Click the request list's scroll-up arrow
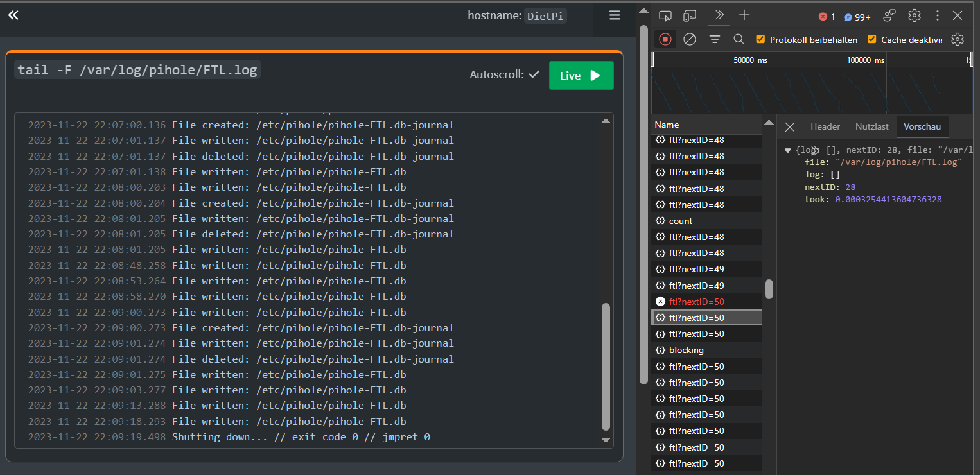Screen dimensions: 980x475 tap(769, 122)
